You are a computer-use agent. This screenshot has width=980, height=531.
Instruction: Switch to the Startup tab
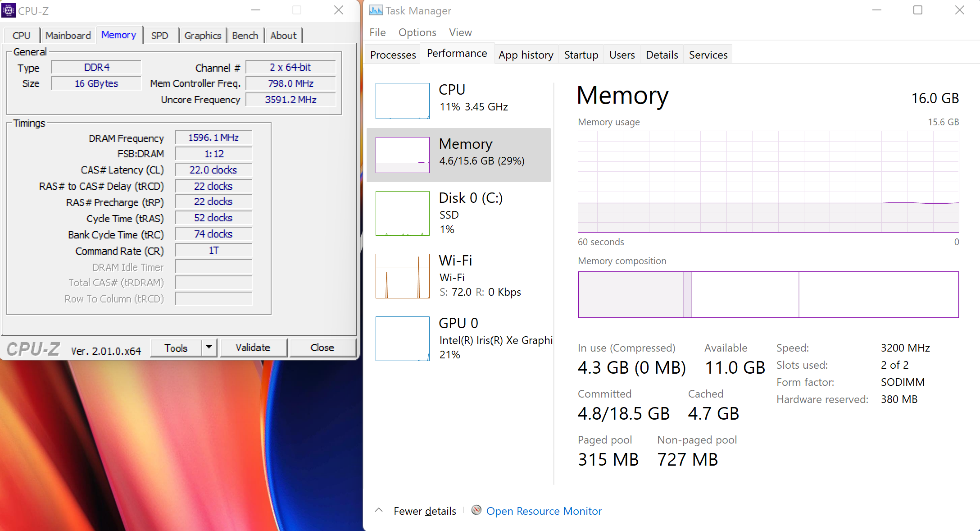click(x=581, y=55)
